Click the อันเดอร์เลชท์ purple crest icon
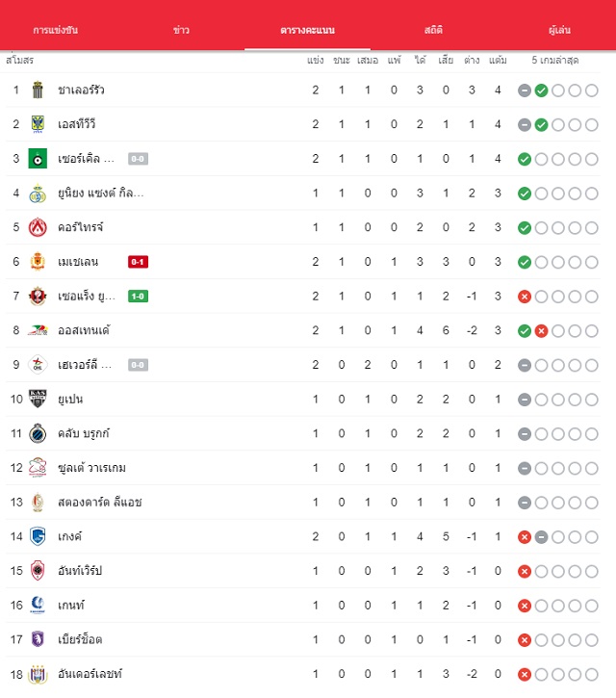Viewport: 616px width, 698px height. coord(38,674)
